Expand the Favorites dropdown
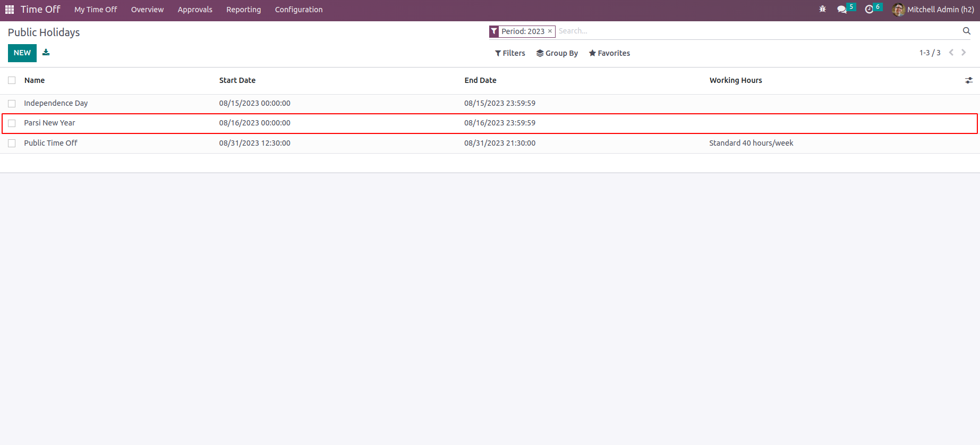 [x=609, y=53]
